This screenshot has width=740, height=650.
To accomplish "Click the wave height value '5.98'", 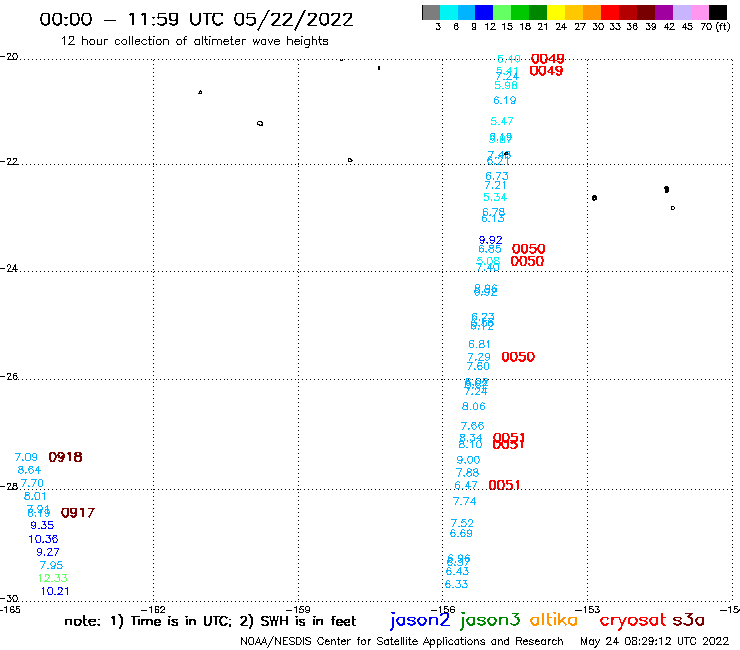I will click(506, 85).
